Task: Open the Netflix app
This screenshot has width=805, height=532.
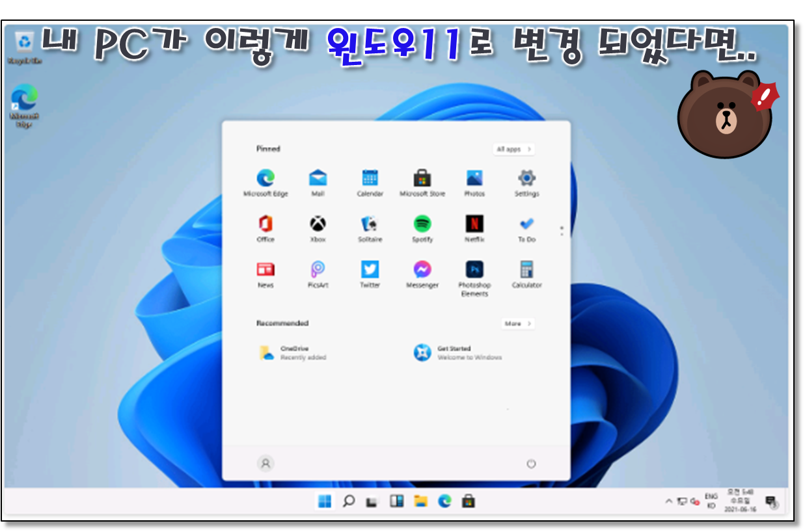Action: [x=474, y=224]
